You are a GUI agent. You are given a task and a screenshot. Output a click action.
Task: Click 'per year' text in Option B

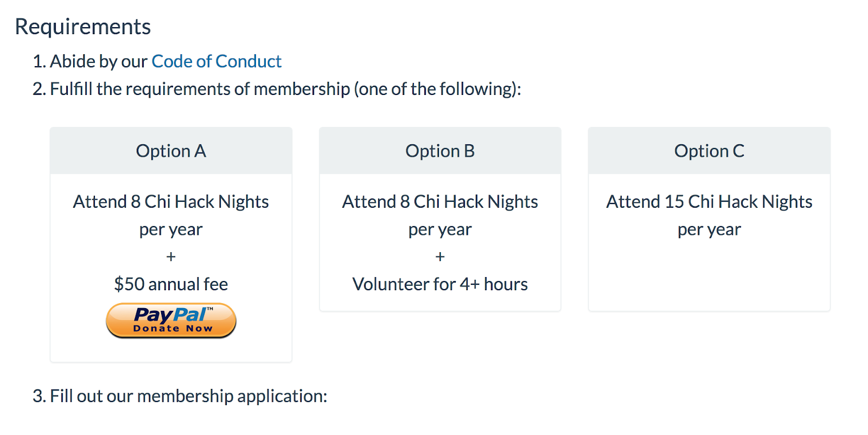(x=440, y=230)
